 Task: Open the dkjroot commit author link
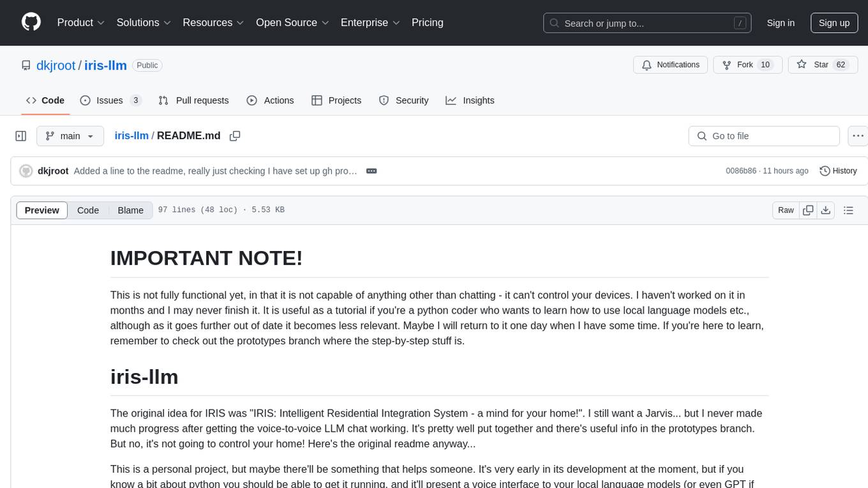click(x=53, y=171)
